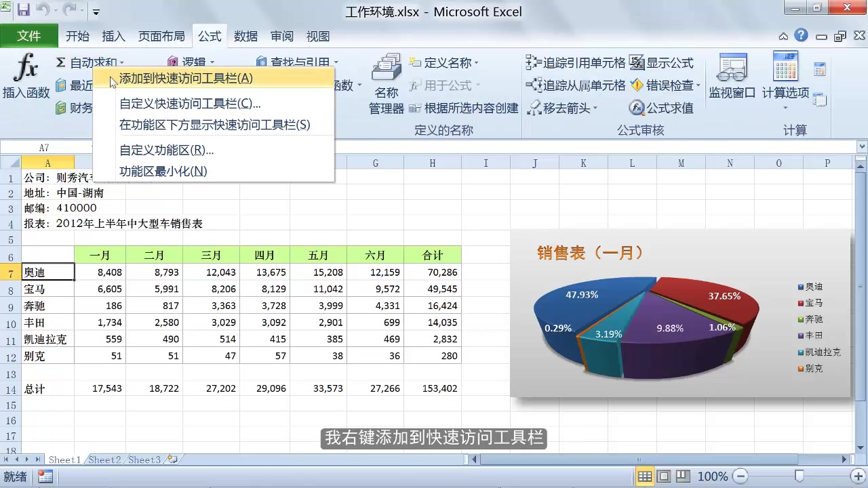Click the zoom slider handle
This screenshot has width=868, height=488.
click(799, 476)
